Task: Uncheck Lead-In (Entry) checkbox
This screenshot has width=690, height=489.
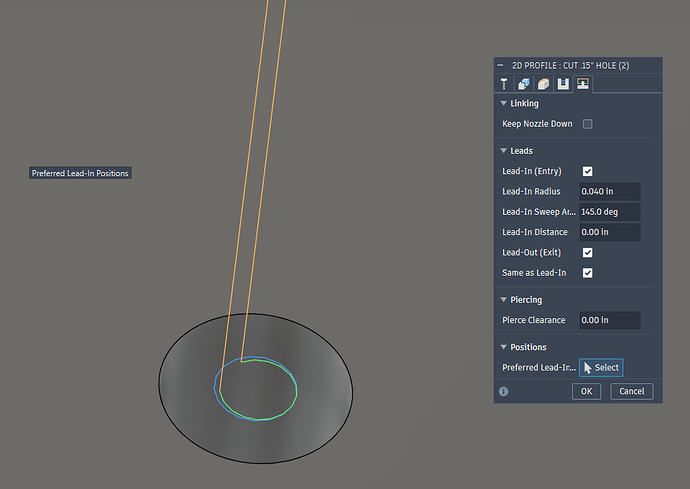Action: click(587, 171)
